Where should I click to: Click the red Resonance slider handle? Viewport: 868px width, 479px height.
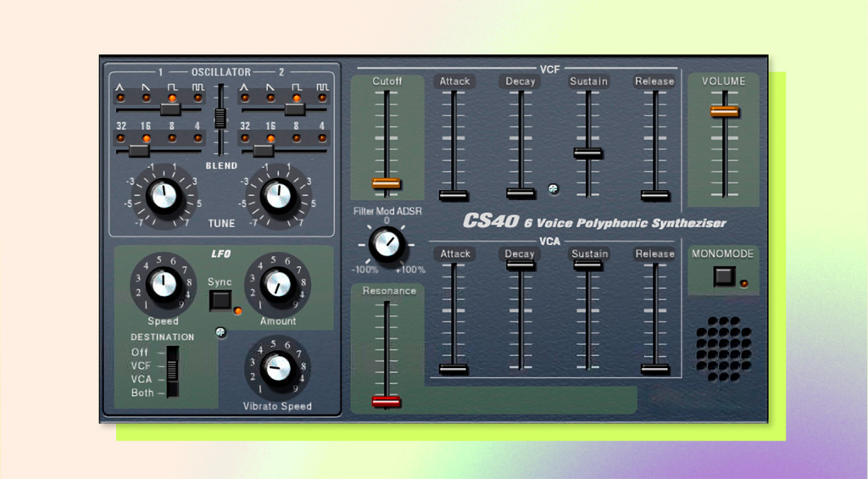387,402
